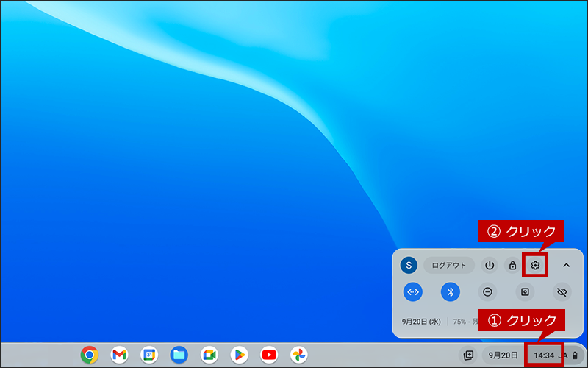Enable Do Not Disturb toggle

(487, 291)
